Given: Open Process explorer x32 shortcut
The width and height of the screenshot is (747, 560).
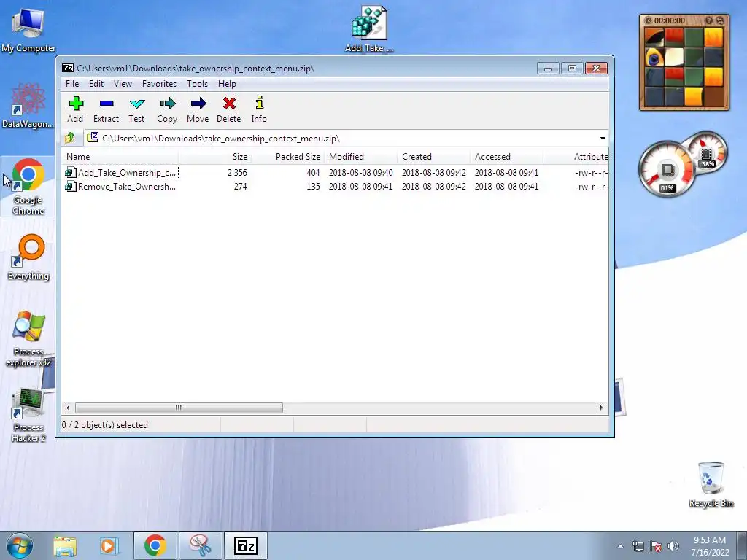Looking at the screenshot, I should click(28, 338).
